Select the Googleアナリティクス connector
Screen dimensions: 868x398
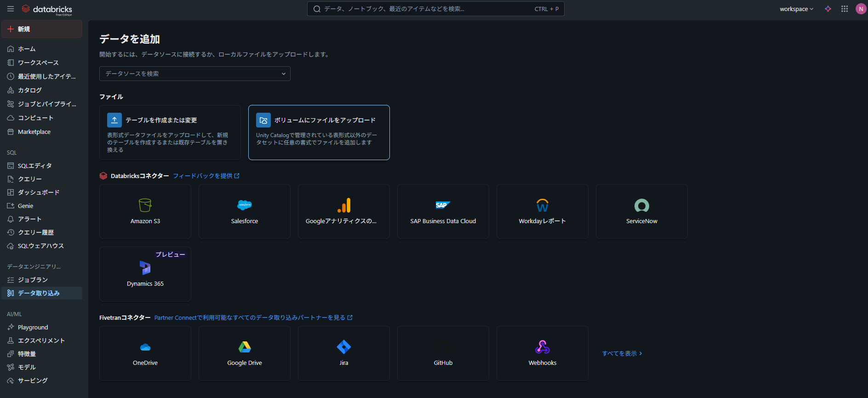coord(344,212)
